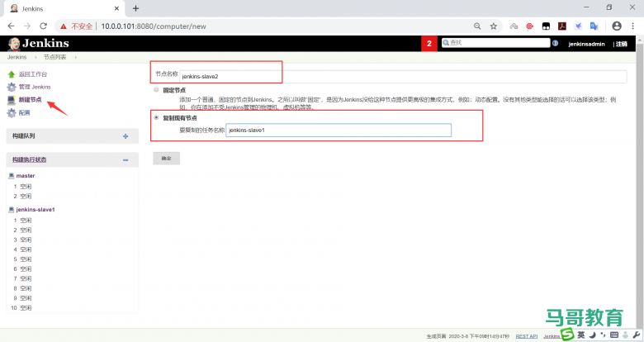Click the red notification badge showing 2
Screen dimensions: 644x342
pos(429,44)
